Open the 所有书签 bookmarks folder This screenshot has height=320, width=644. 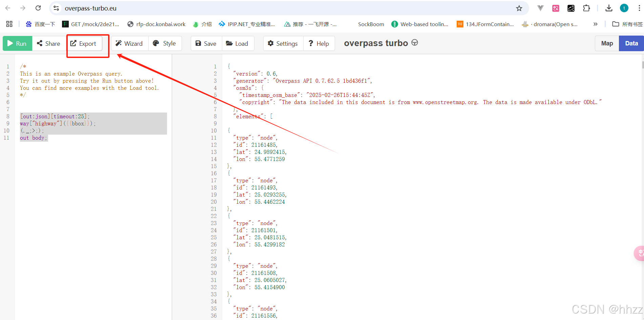pos(627,24)
